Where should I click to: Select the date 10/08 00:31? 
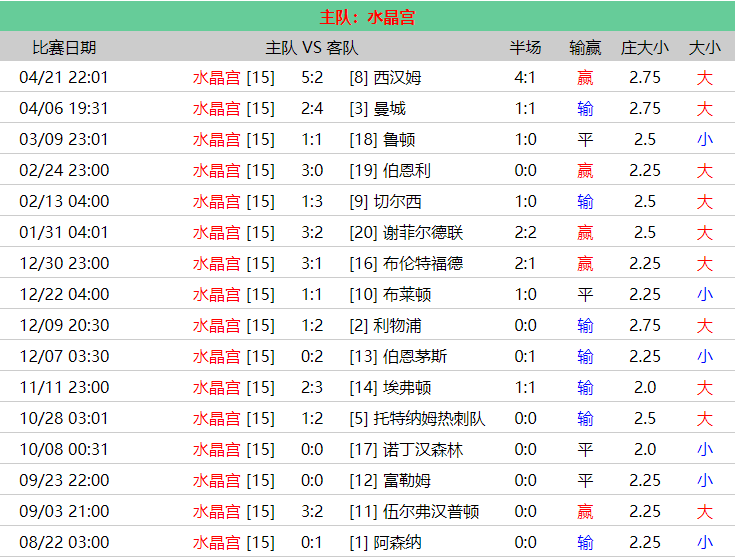[x=64, y=449]
